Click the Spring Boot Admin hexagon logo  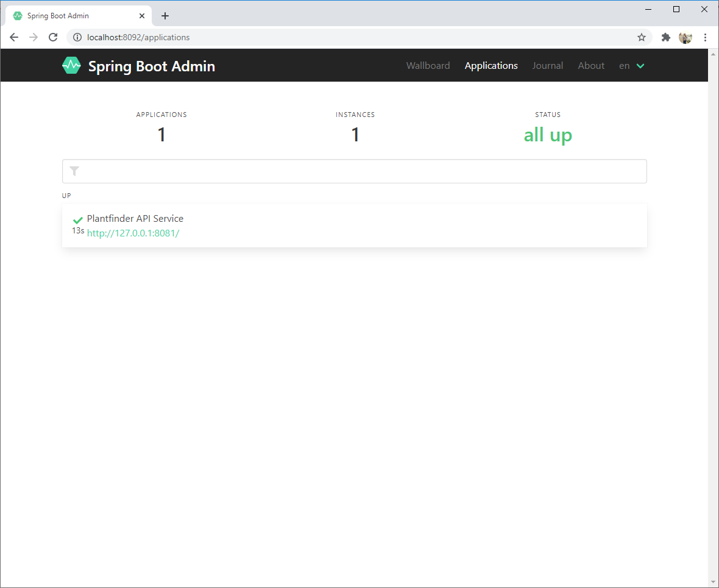(x=71, y=65)
